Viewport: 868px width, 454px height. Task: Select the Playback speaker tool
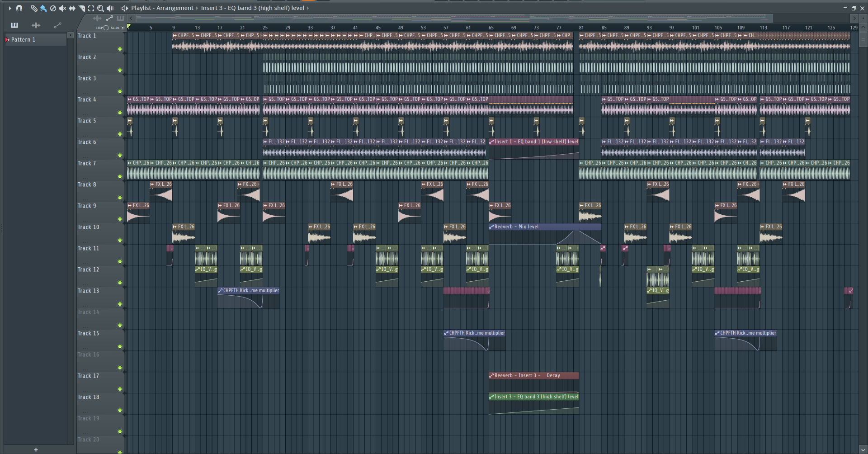[110, 8]
